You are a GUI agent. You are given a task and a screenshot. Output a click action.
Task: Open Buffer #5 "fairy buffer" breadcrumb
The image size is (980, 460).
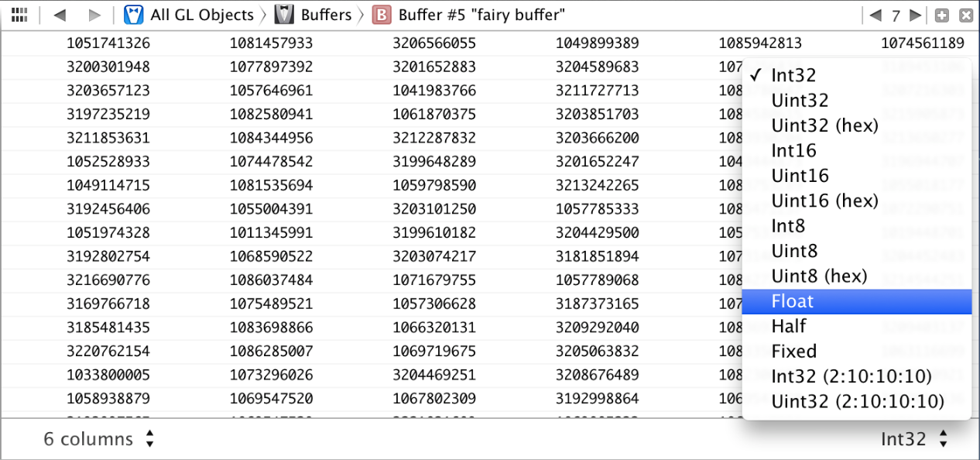tap(481, 15)
